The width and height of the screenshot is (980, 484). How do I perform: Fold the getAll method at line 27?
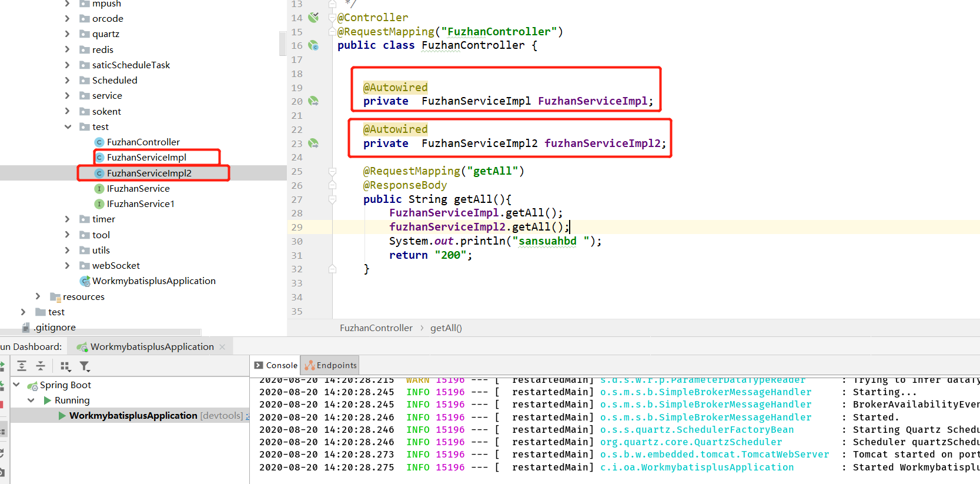click(x=332, y=199)
